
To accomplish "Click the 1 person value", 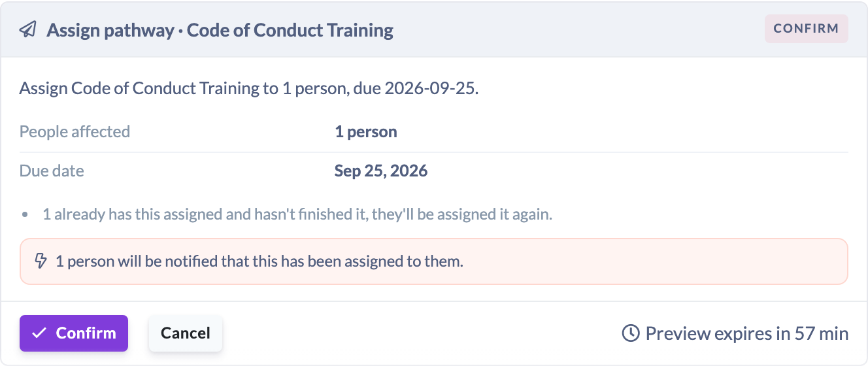I will pos(366,131).
